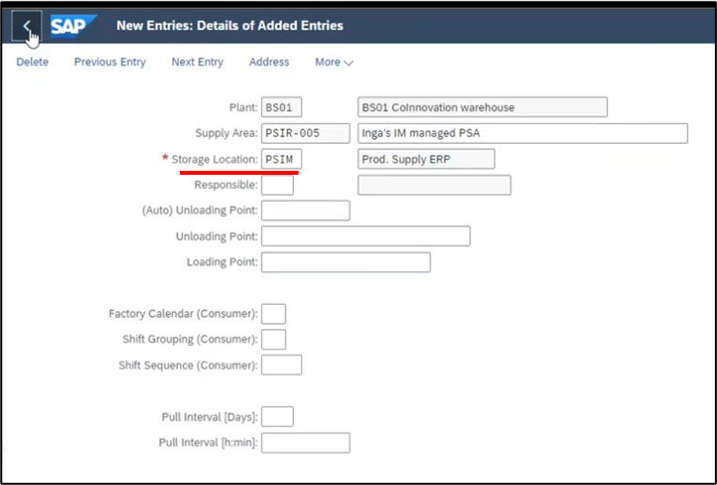Select the Plant field BS01
This screenshot has width=717, height=485.
[x=281, y=107]
